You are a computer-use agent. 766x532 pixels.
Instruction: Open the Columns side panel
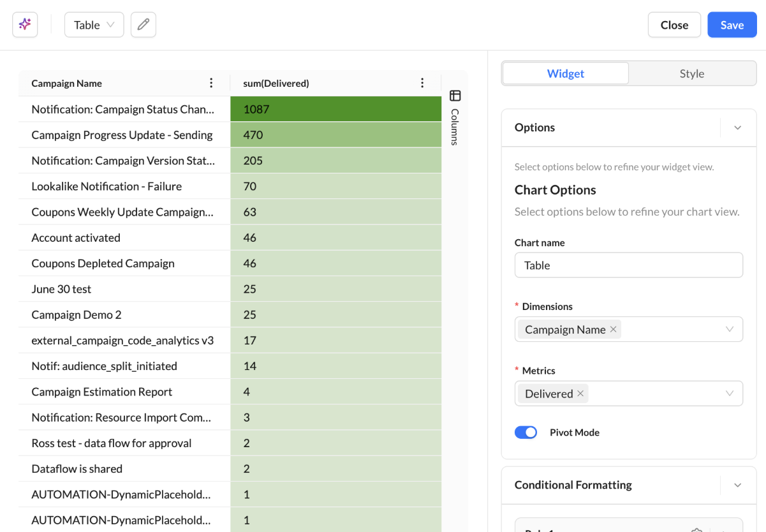(455, 117)
